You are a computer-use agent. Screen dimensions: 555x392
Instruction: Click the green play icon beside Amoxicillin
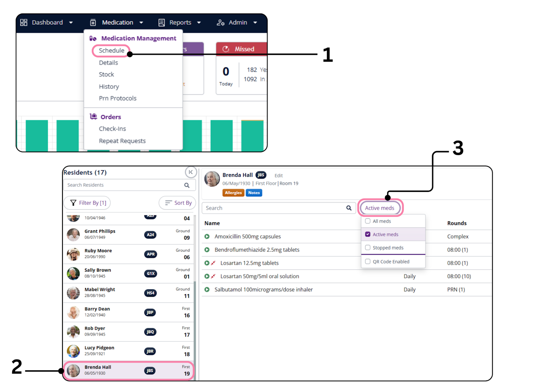tap(207, 236)
